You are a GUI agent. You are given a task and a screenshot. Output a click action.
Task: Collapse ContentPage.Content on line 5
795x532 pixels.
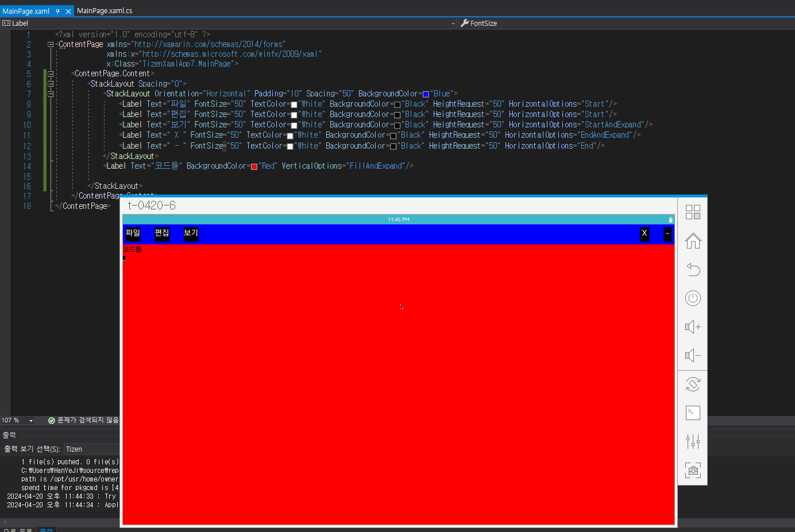[51, 73]
